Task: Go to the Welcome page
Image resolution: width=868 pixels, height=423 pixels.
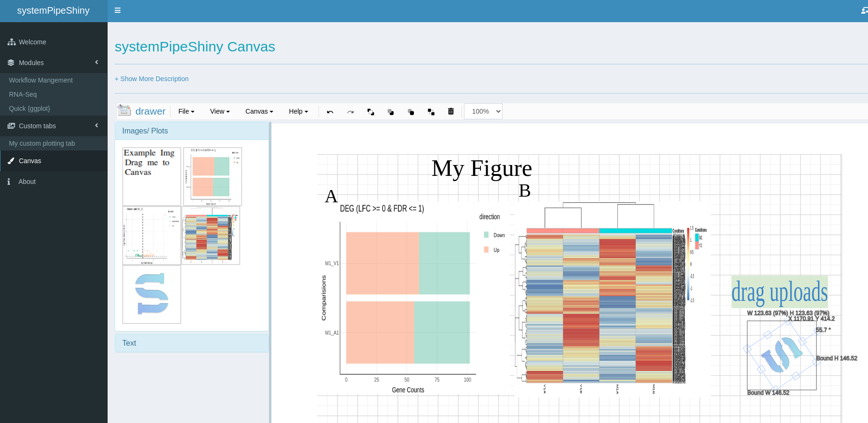Action: click(54, 42)
